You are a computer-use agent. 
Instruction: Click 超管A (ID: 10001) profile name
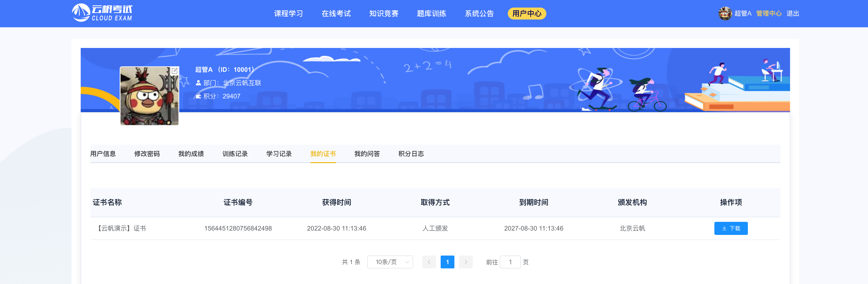[x=224, y=70]
